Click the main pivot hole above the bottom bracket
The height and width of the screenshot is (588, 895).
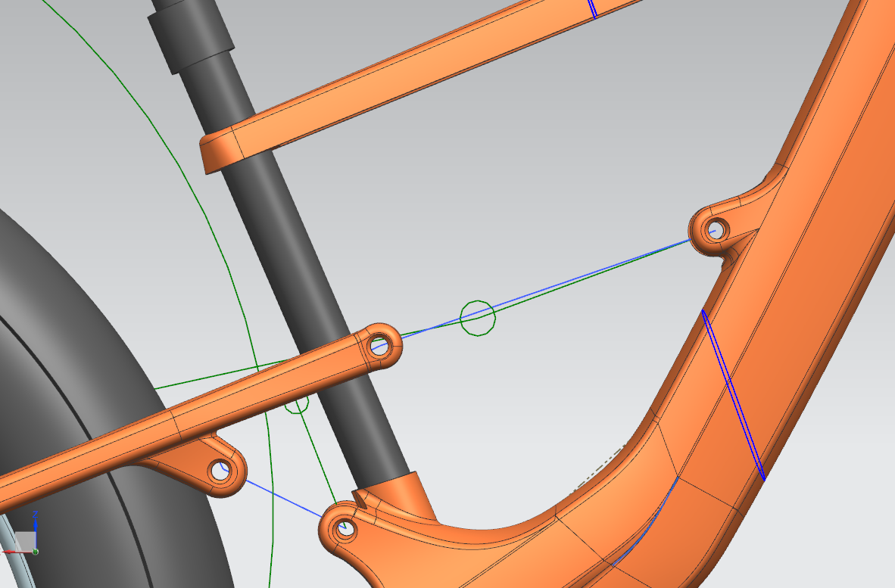345,530
